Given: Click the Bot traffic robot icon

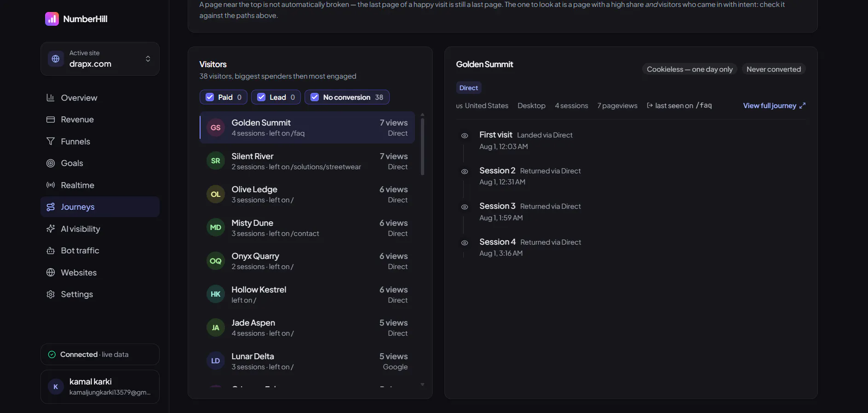Looking at the screenshot, I should pyautogui.click(x=51, y=251).
